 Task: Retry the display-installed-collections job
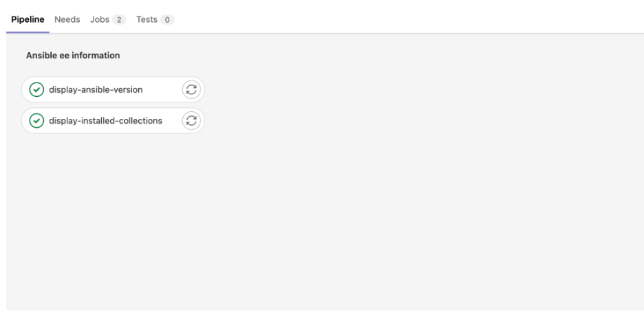pyautogui.click(x=191, y=121)
